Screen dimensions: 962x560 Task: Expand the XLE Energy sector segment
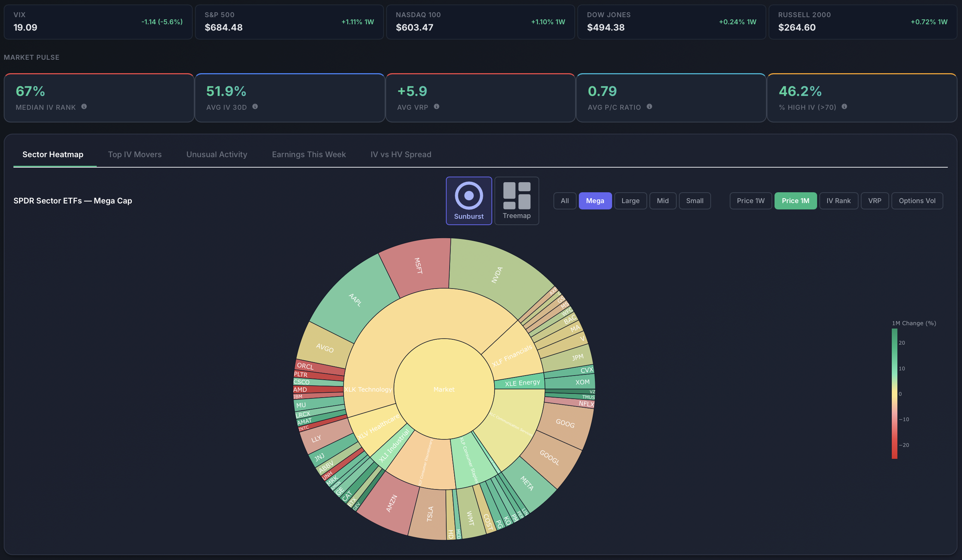click(x=521, y=383)
